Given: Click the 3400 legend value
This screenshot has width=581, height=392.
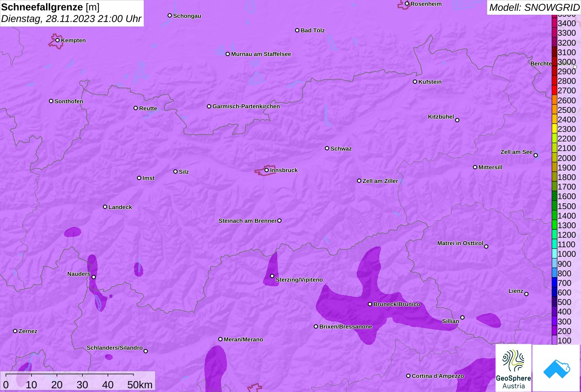Looking at the screenshot, I should 567,24.
